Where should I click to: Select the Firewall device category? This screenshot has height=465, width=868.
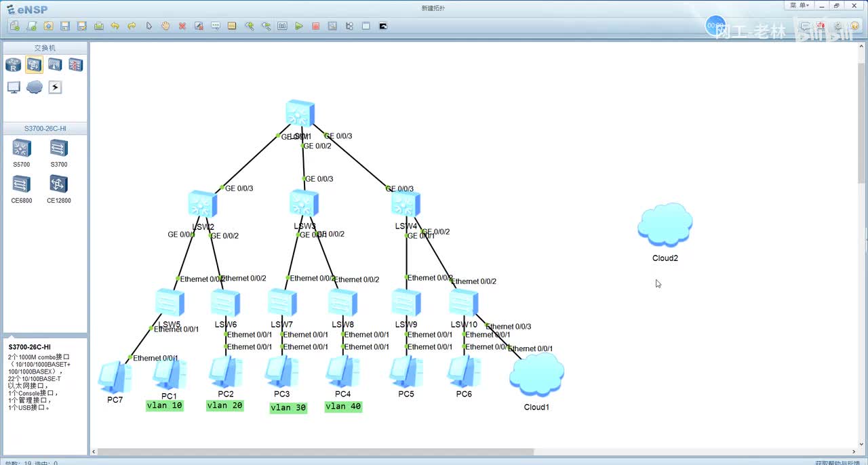point(75,65)
